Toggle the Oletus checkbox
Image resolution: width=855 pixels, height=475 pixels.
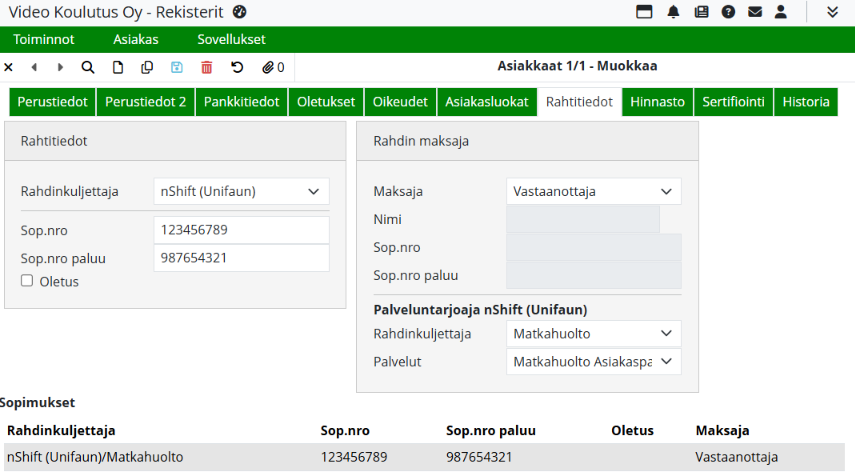pos(27,281)
